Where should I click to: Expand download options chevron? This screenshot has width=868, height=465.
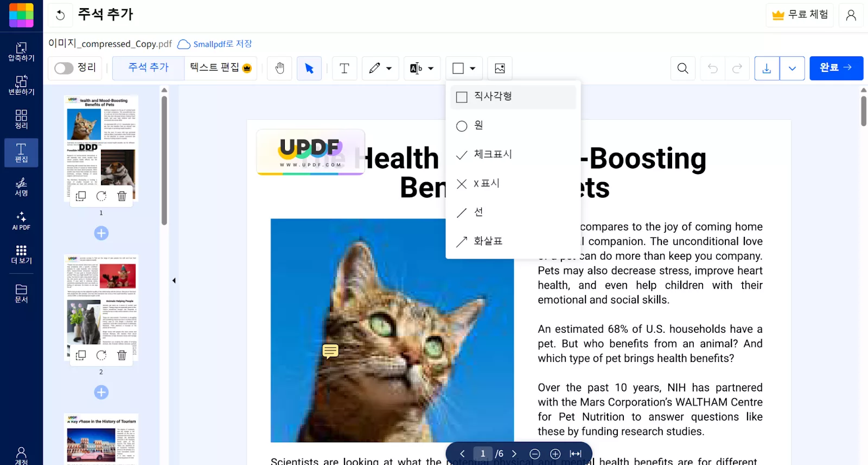[x=792, y=68]
